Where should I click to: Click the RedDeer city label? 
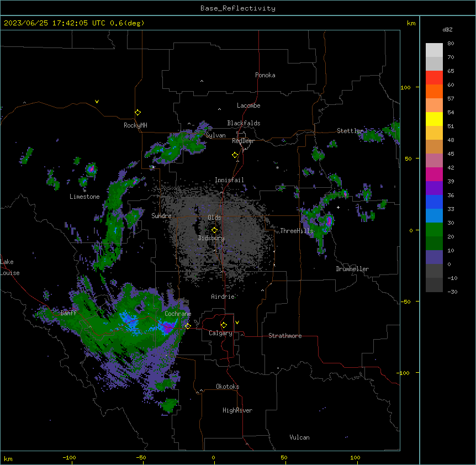(243, 141)
